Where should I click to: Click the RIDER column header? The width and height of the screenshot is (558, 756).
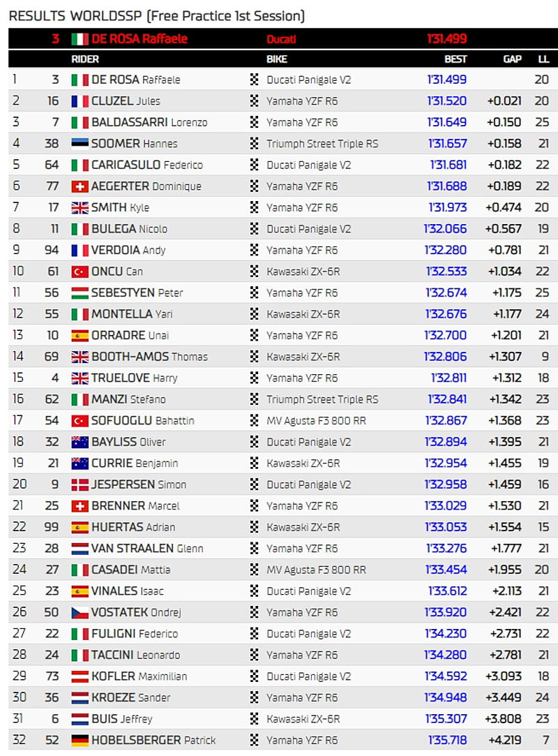85,59
